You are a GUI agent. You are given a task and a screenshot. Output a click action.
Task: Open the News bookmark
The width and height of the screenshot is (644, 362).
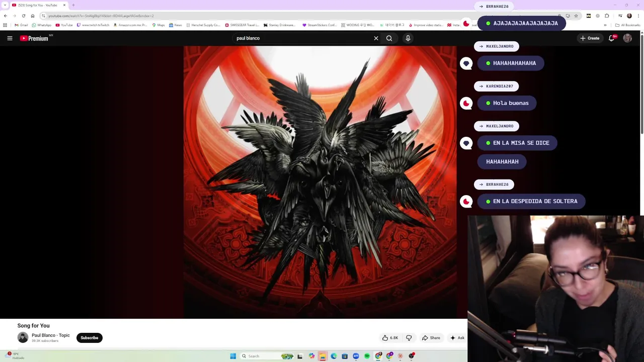[x=176, y=25]
